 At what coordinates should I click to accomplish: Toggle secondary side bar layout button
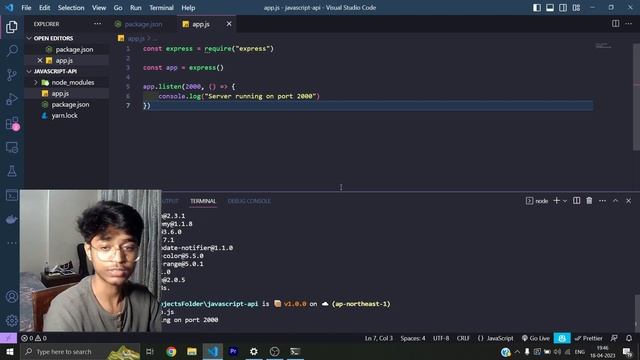tap(563, 8)
